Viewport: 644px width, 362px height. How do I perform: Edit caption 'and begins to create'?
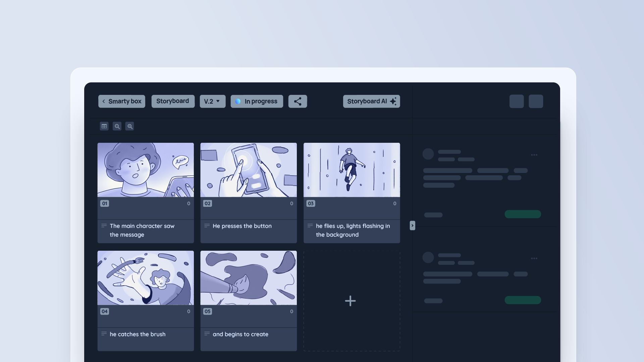coord(240,334)
